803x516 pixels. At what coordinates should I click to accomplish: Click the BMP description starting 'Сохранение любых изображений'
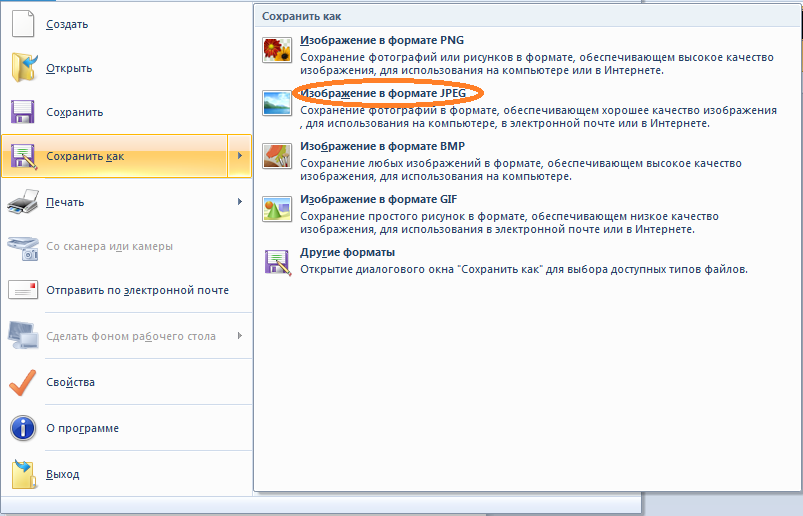pos(521,170)
